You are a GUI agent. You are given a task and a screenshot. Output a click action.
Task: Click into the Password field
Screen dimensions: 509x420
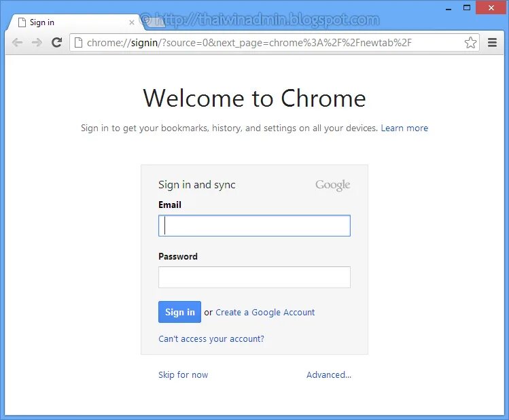(254, 277)
